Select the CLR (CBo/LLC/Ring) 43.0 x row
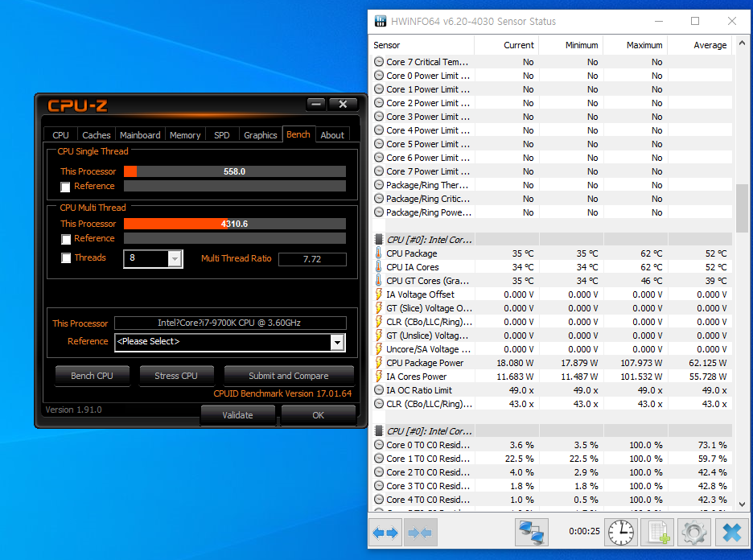 pyautogui.click(x=552, y=404)
